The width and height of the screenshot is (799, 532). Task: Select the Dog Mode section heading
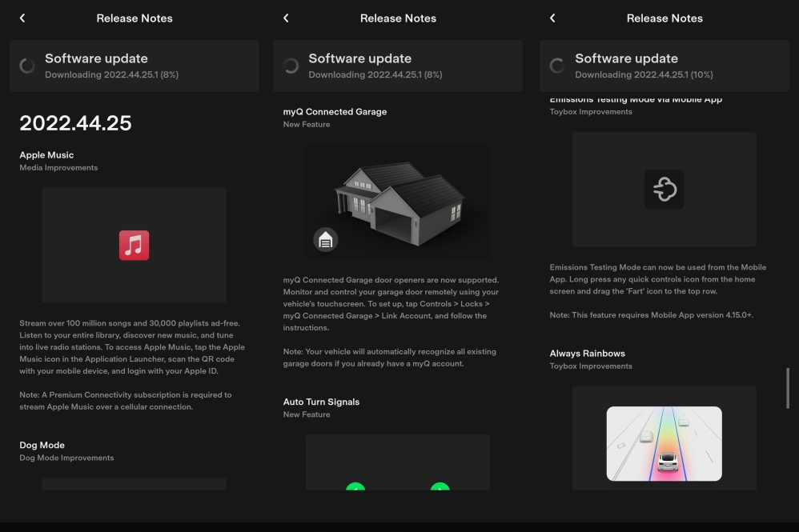click(x=42, y=445)
